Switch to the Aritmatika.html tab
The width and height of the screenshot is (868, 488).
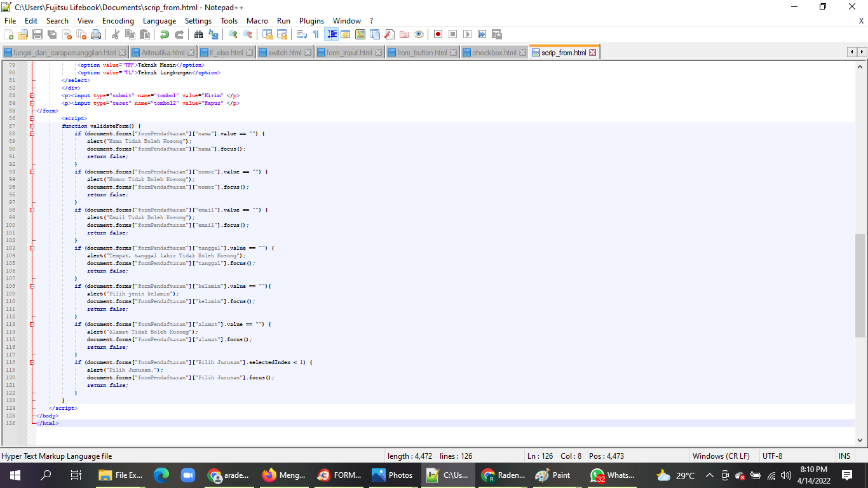pos(163,53)
